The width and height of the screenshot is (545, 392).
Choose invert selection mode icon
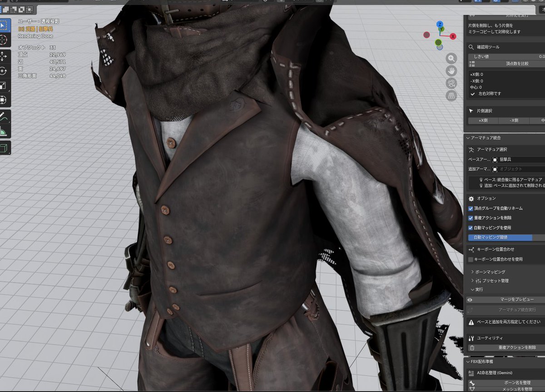(21, 9)
